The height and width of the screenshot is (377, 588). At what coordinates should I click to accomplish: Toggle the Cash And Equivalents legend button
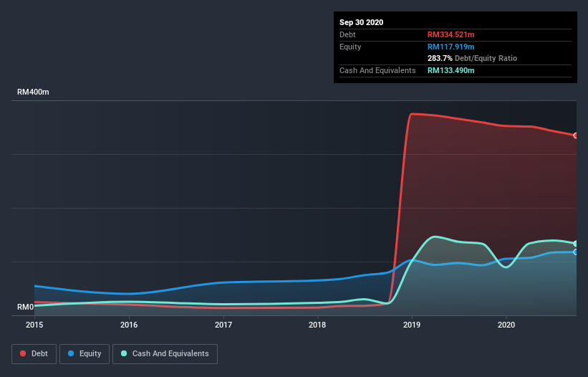click(x=165, y=354)
